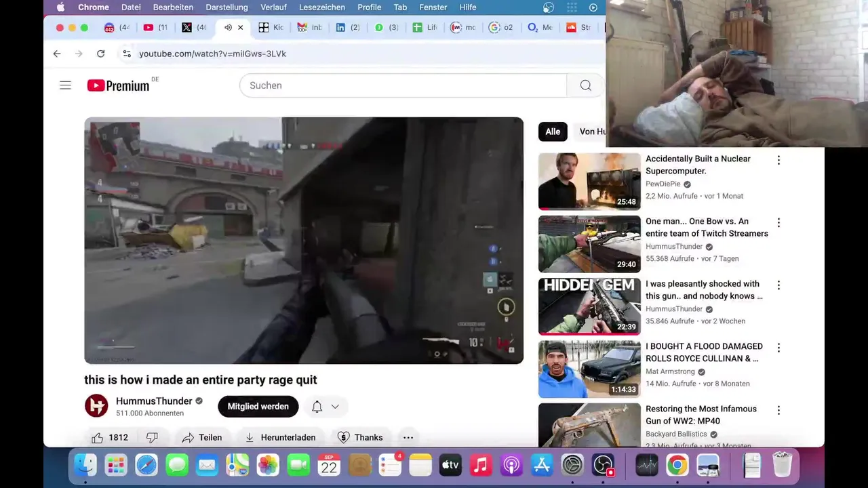
Task: Toggle notification bell for HummusThunder
Action: (317, 407)
